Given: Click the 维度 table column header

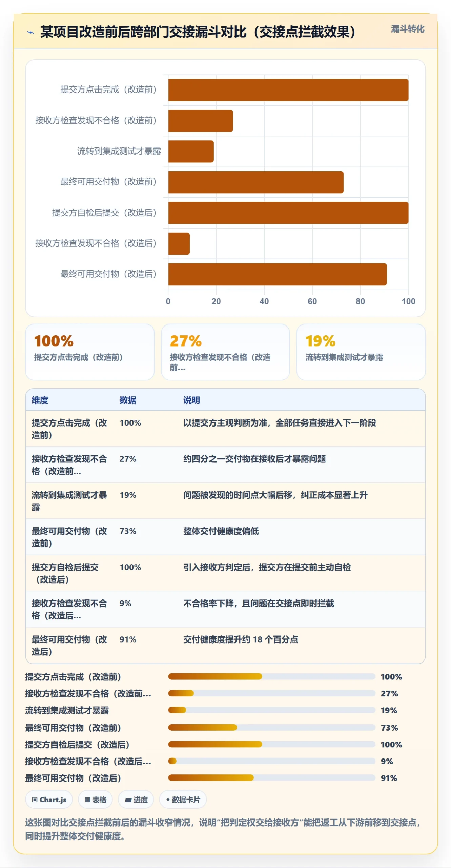Looking at the screenshot, I should (40, 400).
